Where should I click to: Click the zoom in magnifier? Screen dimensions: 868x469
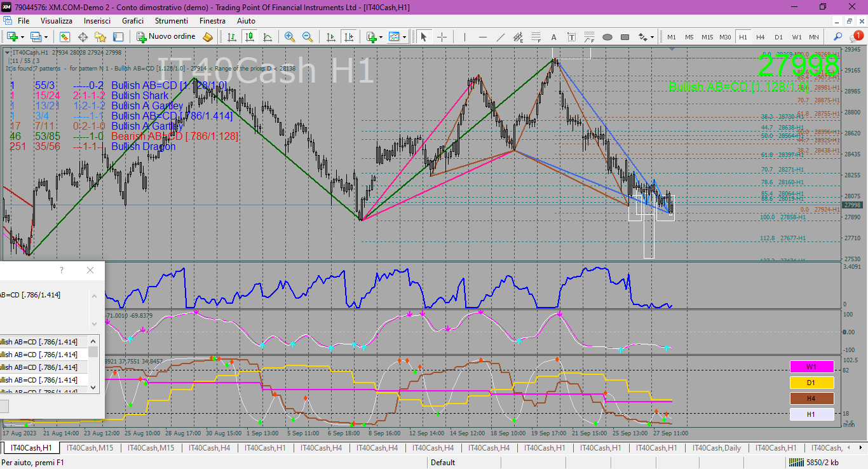click(x=290, y=37)
